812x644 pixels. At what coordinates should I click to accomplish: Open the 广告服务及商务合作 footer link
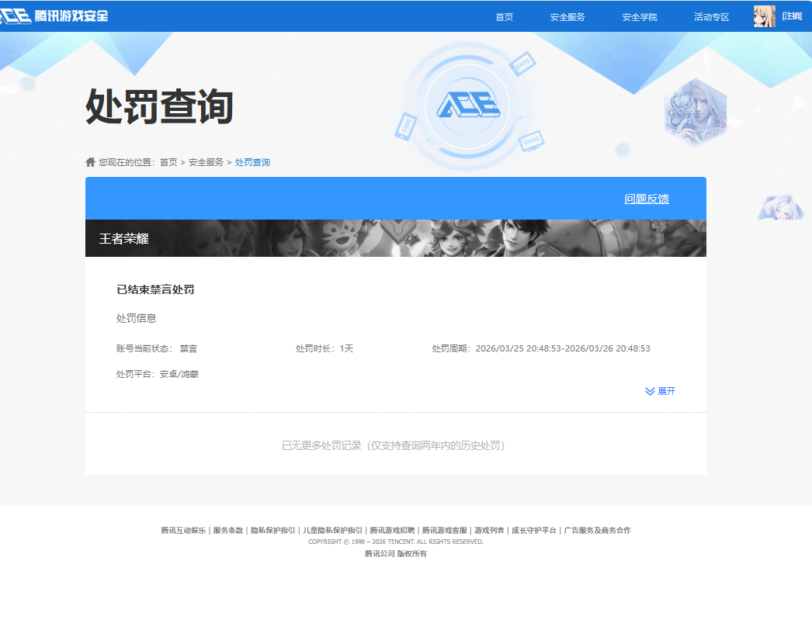coord(597,530)
